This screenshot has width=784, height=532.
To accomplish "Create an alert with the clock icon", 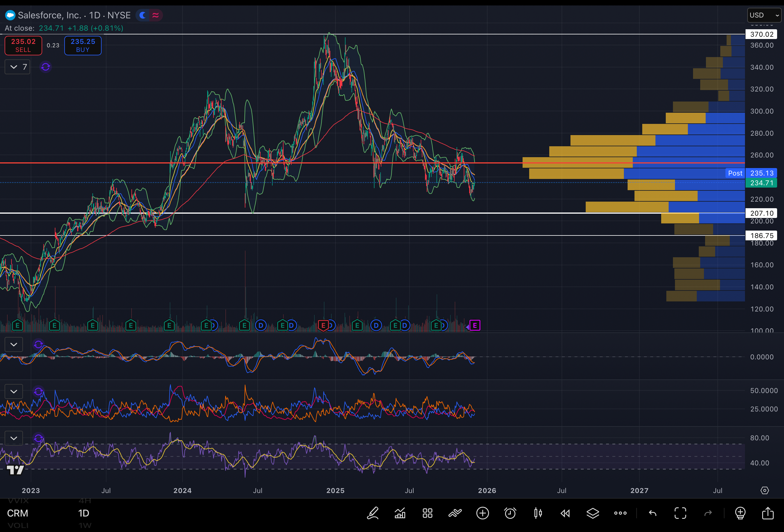I will click(510, 513).
